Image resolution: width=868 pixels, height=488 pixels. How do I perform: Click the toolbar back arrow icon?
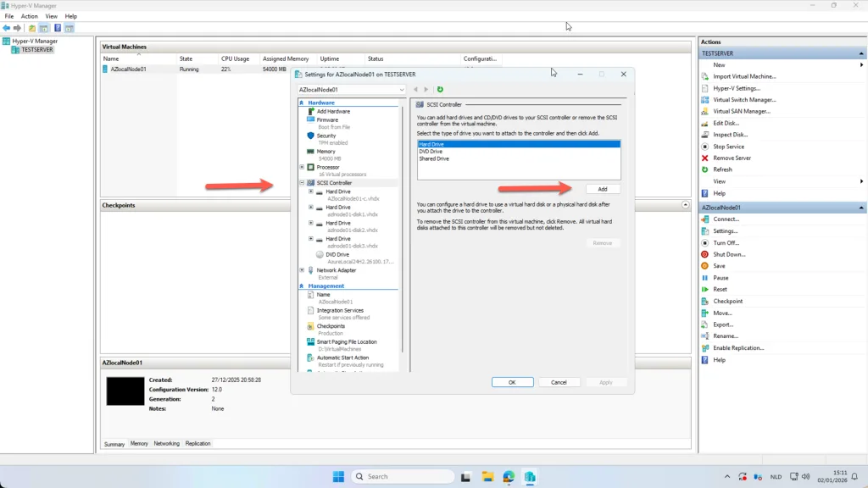(x=7, y=28)
